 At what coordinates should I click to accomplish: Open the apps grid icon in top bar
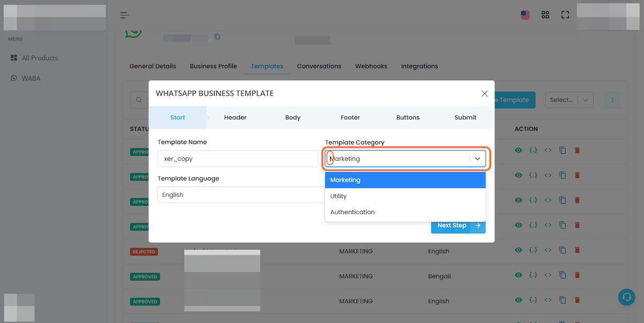point(545,15)
